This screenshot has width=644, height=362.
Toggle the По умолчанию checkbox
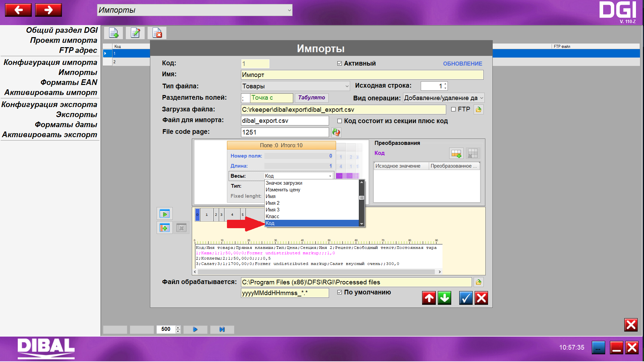339,292
